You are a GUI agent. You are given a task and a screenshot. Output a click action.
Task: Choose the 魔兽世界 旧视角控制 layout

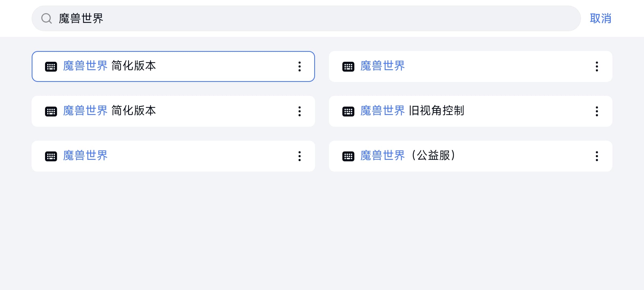tap(471, 111)
